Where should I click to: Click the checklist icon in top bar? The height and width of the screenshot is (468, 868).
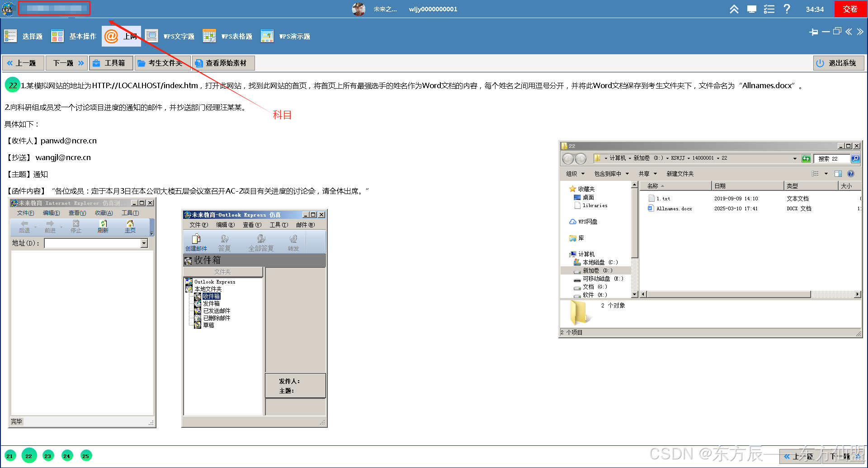click(769, 9)
